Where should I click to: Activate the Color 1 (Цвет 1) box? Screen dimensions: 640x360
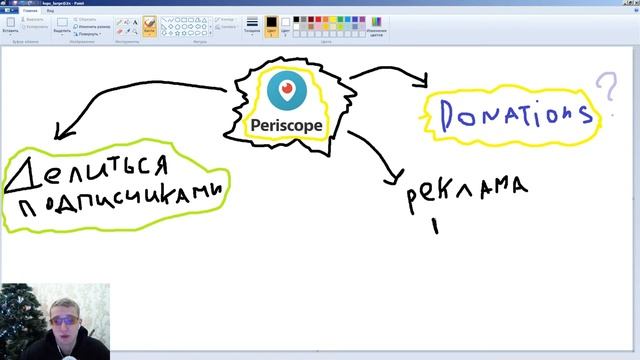tap(271, 27)
